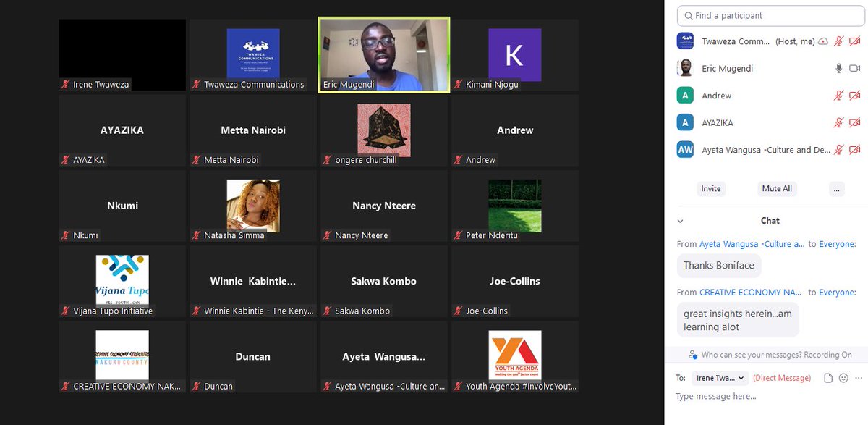Image resolution: width=868 pixels, height=425 pixels.
Task: Open the chat more options ellipsis
Action: 857,378
